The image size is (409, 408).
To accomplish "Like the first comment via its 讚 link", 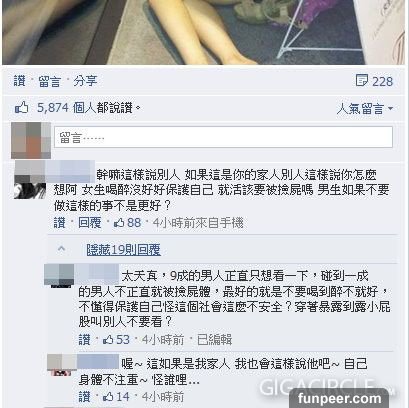I will pos(60,223).
